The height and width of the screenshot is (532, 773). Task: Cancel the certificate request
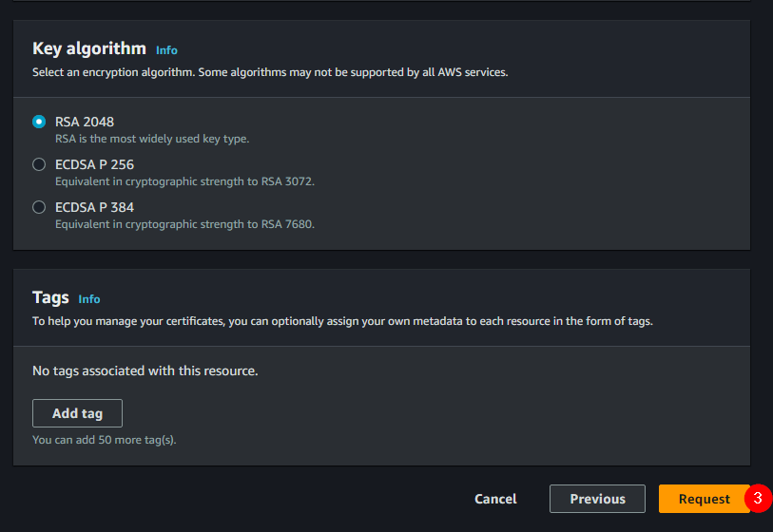(x=495, y=499)
